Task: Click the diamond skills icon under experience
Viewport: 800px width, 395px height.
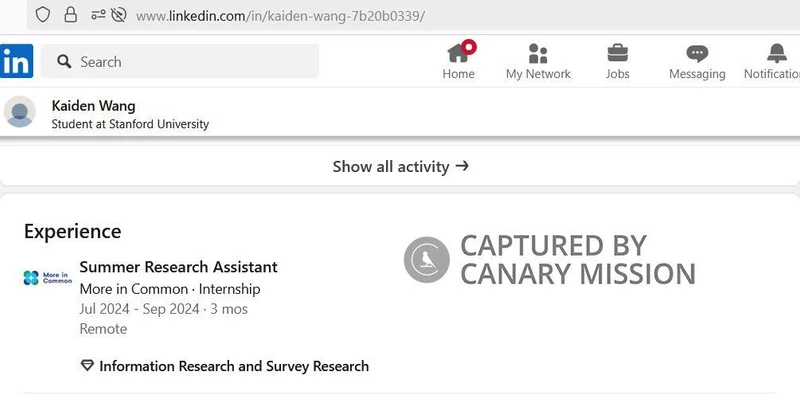Action: (88, 365)
